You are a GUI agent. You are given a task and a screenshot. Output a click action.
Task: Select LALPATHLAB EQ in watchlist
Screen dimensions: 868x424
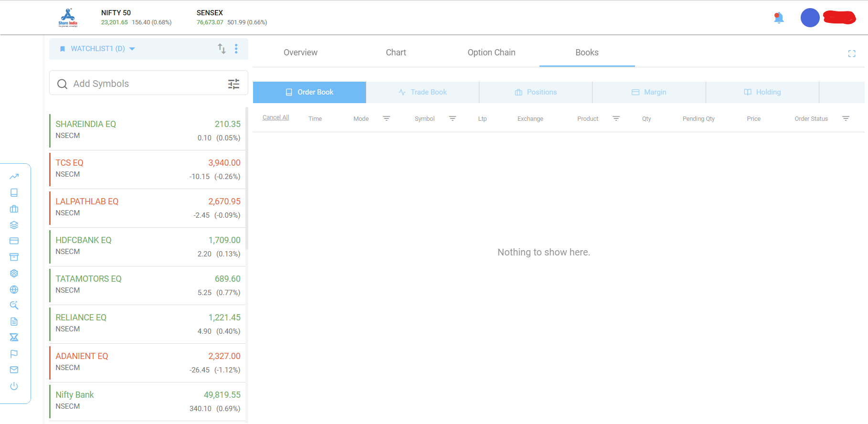tap(148, 208)
